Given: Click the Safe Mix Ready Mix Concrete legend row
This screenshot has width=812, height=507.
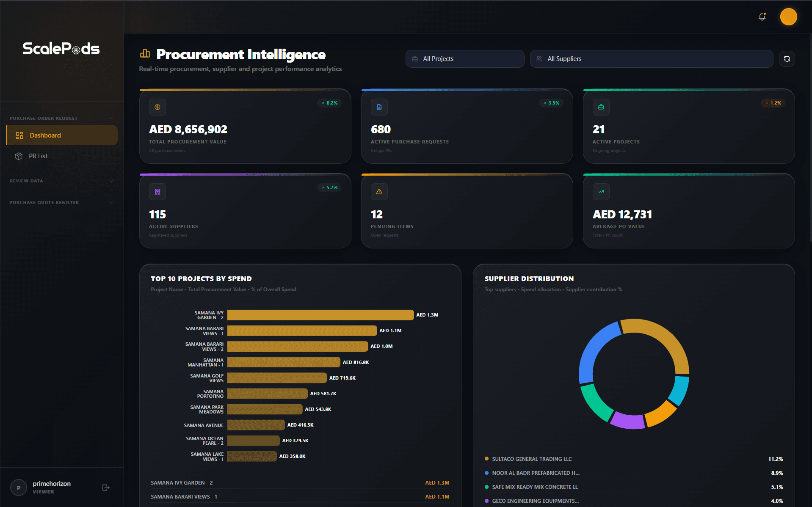Looking at the screenshot, I should (634, 487).
